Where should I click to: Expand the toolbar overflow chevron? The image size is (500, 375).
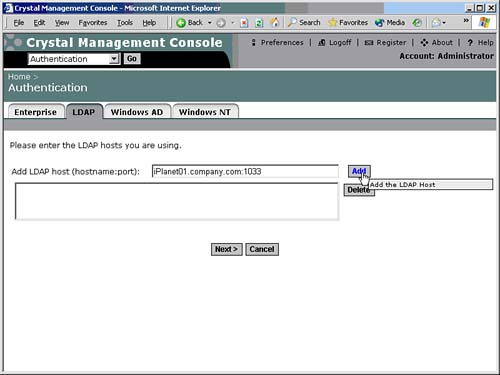(466, 21)
